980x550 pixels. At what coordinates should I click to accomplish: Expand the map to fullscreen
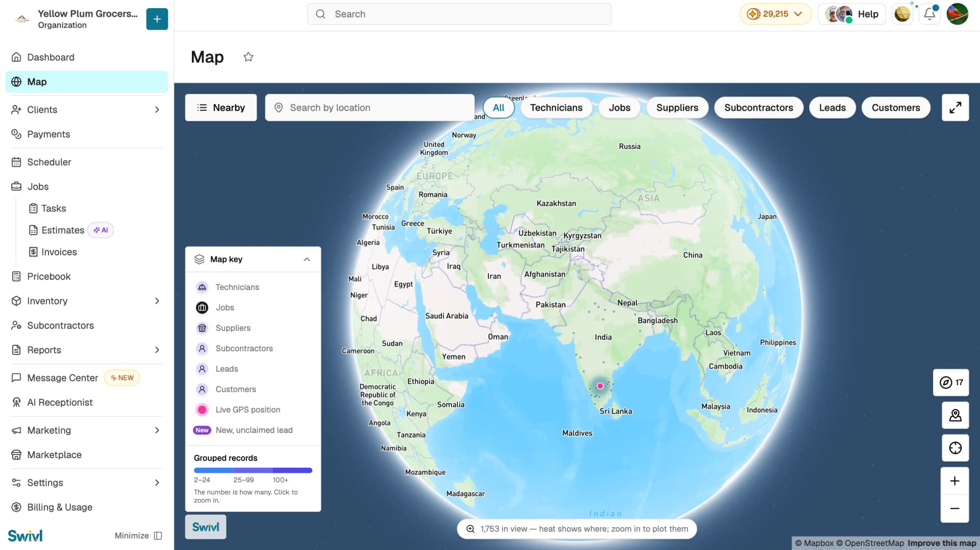(955, 107)
